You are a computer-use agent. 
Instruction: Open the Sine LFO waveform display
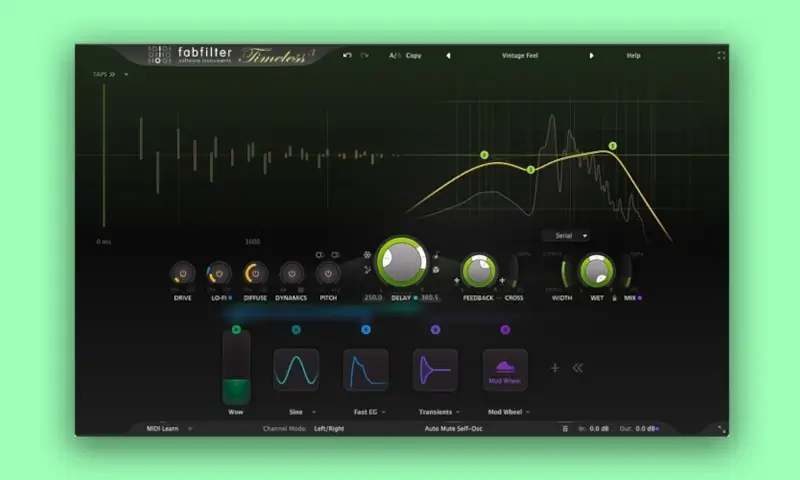(x=296, y=370)
